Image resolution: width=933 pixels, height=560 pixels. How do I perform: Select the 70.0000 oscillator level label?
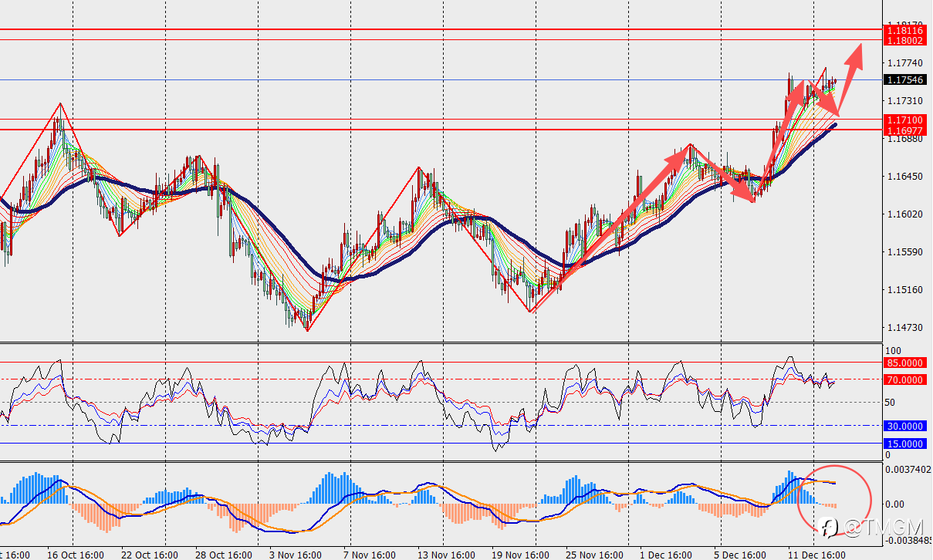[905, 380]
